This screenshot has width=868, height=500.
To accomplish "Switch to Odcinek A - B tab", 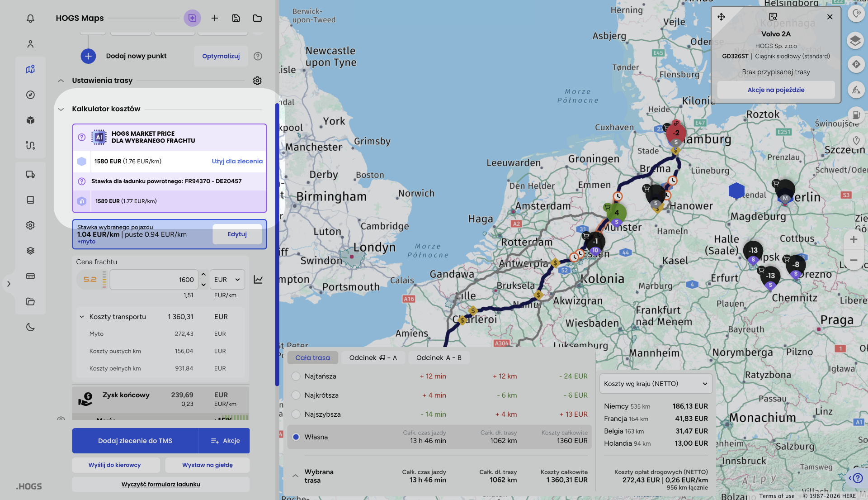I will click(439, 357).
